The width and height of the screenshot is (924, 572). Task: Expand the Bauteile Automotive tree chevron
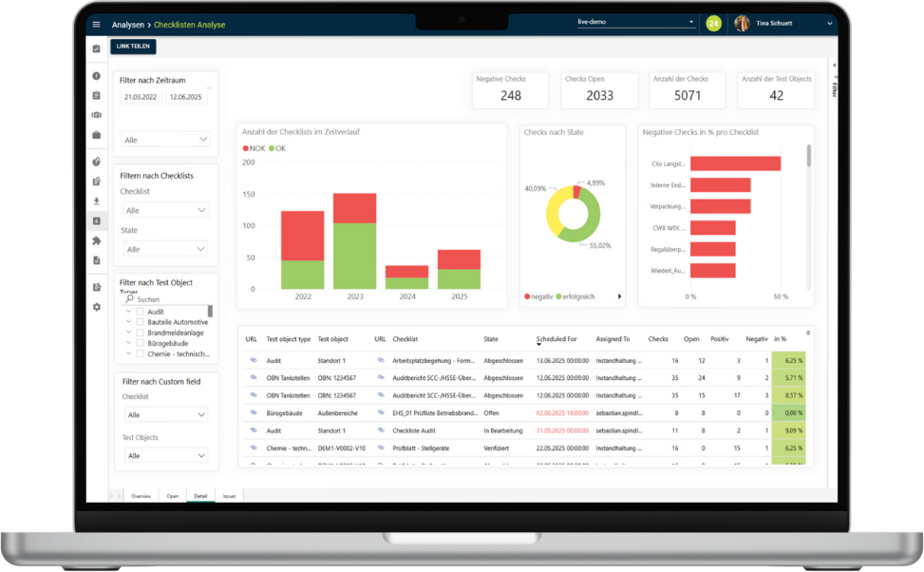[x=128, y=322]
